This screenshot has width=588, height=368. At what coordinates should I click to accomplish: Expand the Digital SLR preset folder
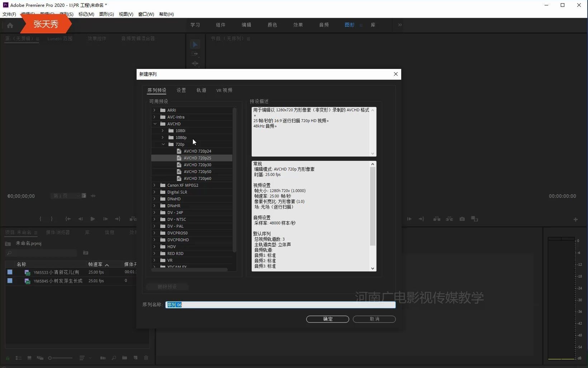click(x=155, y=192)
